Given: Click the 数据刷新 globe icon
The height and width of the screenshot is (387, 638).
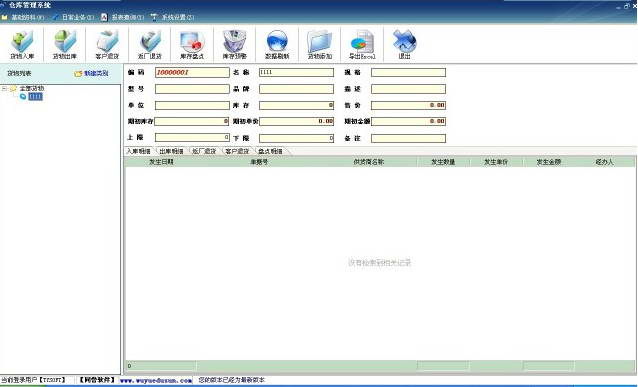Looking at the screenshot, I should click(277, 44).
